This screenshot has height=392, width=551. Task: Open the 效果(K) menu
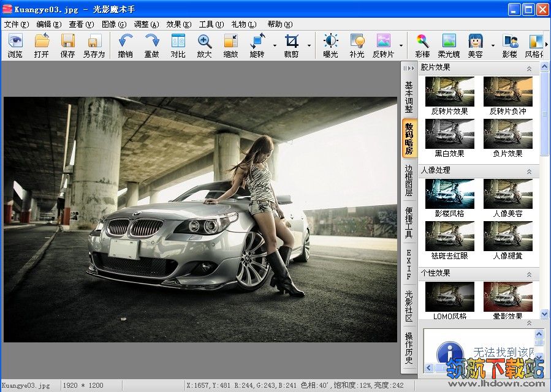coord(179,24)
